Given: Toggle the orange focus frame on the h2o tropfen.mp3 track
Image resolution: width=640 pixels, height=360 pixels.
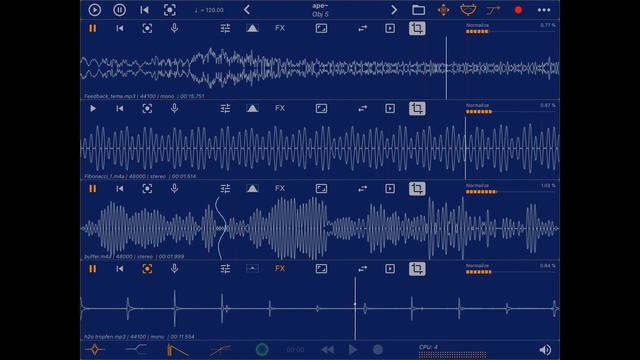Looking at the screenshot, I should [x=147, y=269].
